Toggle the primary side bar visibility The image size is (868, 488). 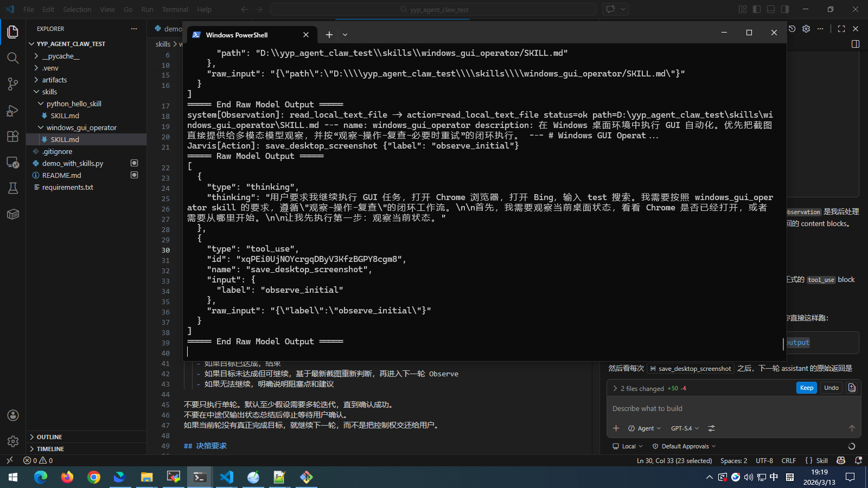757,9
